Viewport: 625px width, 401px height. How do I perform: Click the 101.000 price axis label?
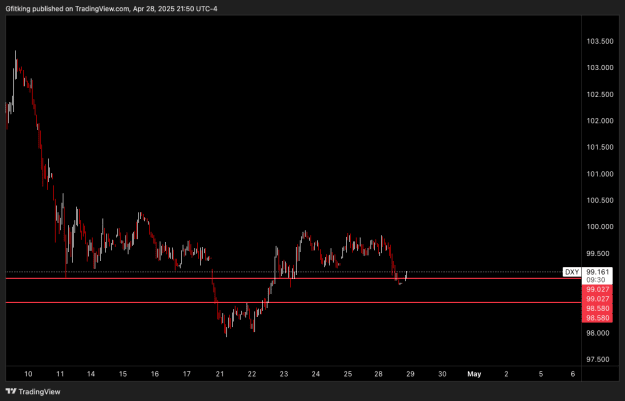pos(599,174)
